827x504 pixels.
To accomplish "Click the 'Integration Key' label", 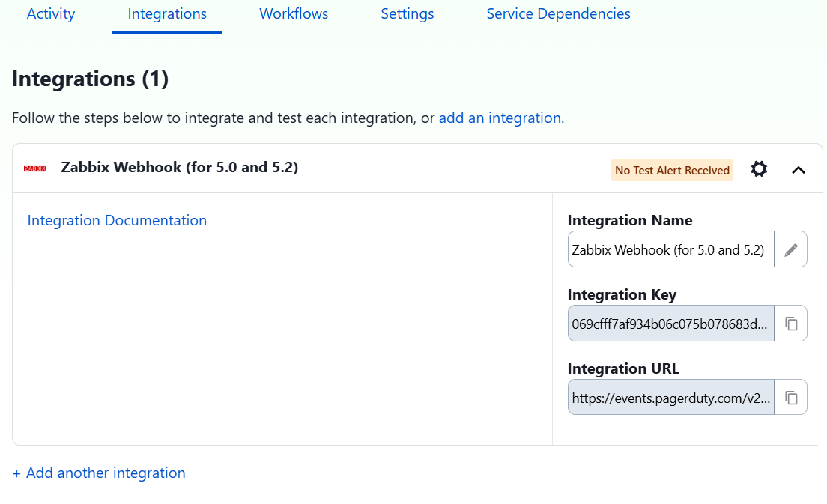I will [622, 295].
